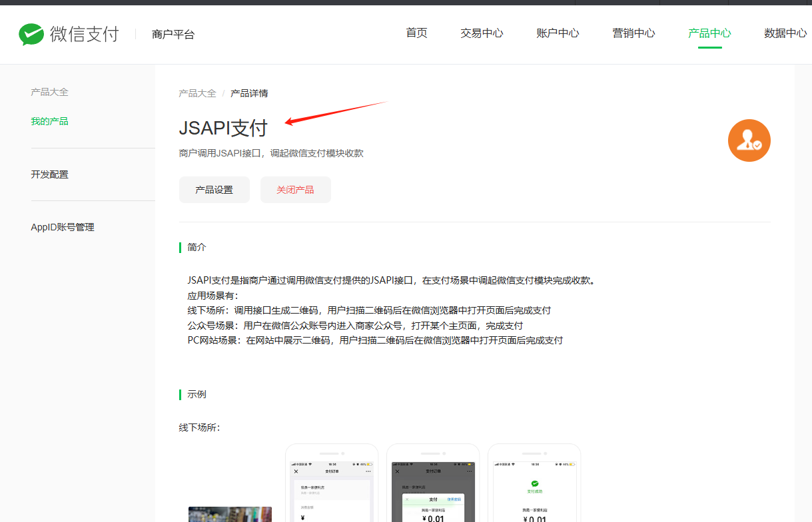Viewport: 812px width, 522px height.
Task: Select 产品大全 in the left sidebar
Action: (x=49, y=92)
